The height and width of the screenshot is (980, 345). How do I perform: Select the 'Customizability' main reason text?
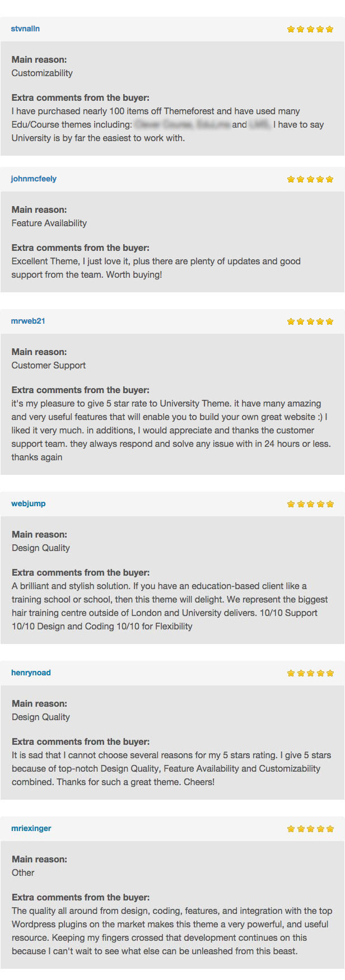[x=42, y=73]
